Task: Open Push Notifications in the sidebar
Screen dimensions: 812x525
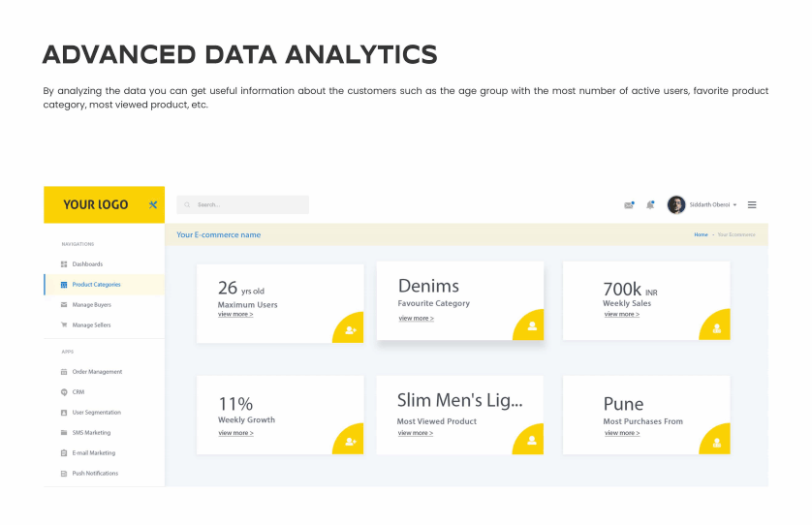Action: click(95, 474)
